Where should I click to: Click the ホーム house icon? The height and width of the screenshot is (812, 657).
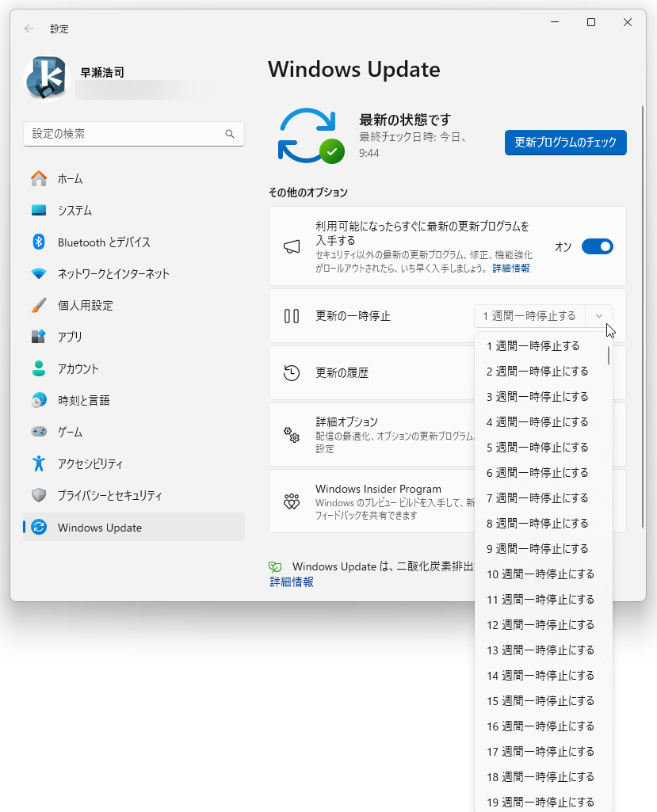[x=39, y=179]
